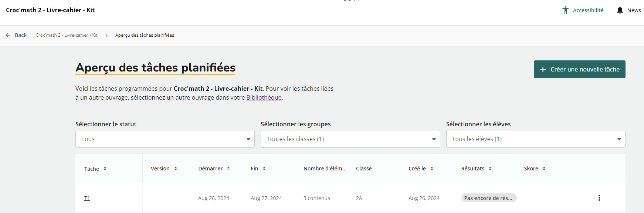Sort by Fin column arrows
This screenshot has width=644, height=213.
tap(264, 169)
